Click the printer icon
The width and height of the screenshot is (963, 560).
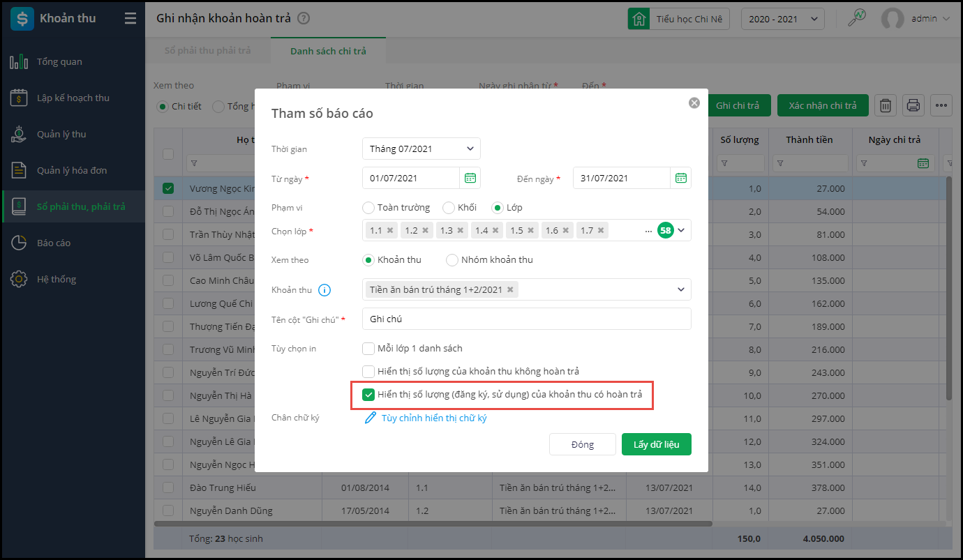point(913,105)
